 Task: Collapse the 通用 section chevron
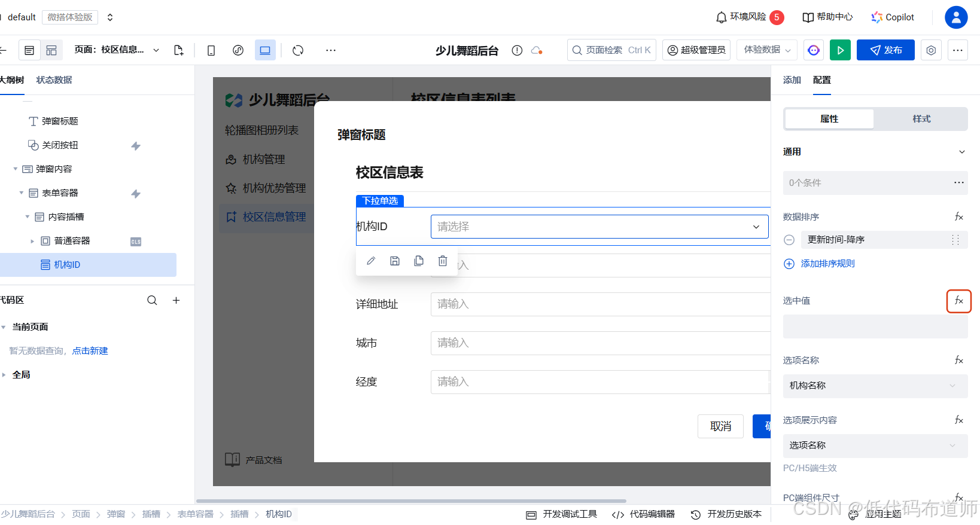pyautogui.click(x=961, y=152)
